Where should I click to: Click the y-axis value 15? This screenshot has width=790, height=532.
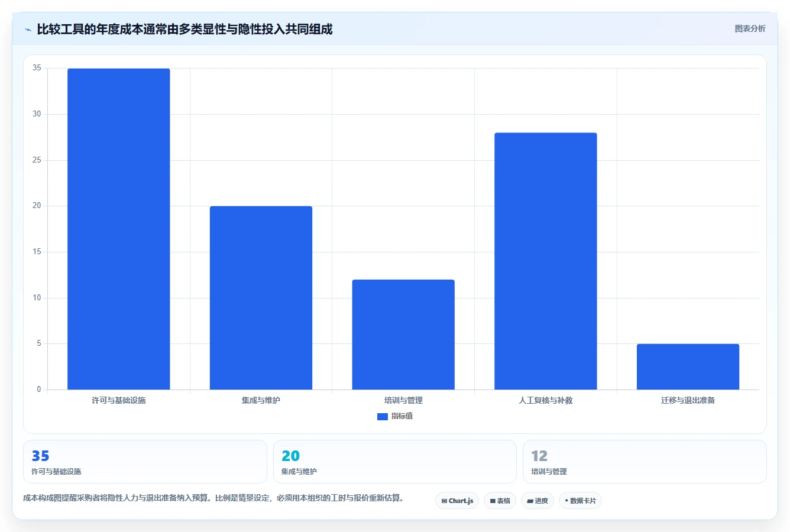(37, 252)
